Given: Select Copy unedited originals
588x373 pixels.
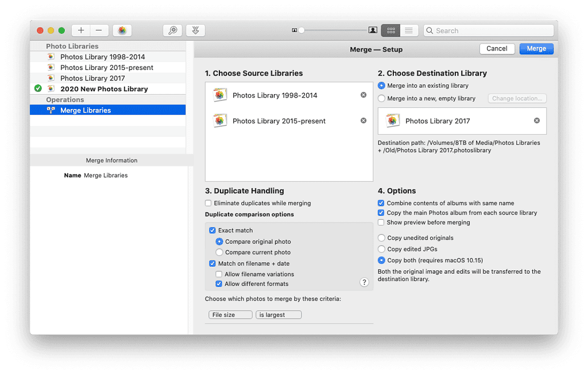Looking at the screenshot, I should pos(381,238).
